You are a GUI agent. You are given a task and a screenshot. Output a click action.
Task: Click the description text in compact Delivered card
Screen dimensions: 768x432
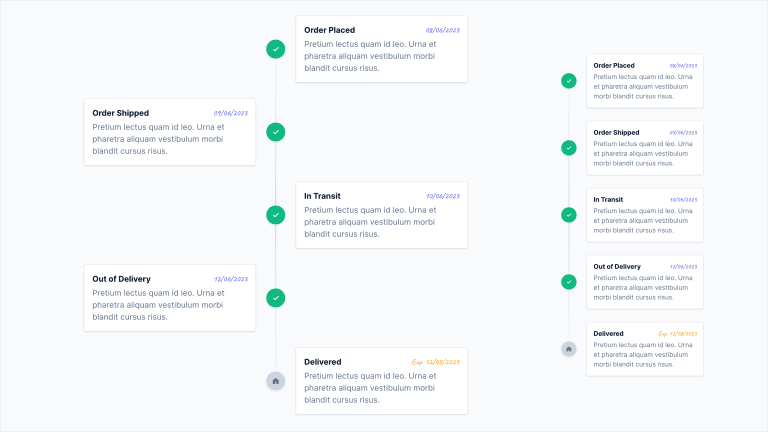click(x=643, y=355)
